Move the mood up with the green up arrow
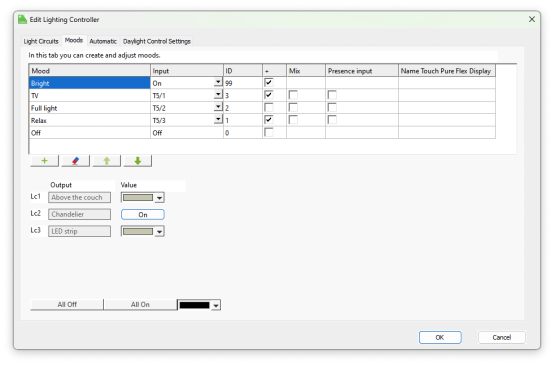Viewport: 554px width, 366px height. click(x=106, y=161)
